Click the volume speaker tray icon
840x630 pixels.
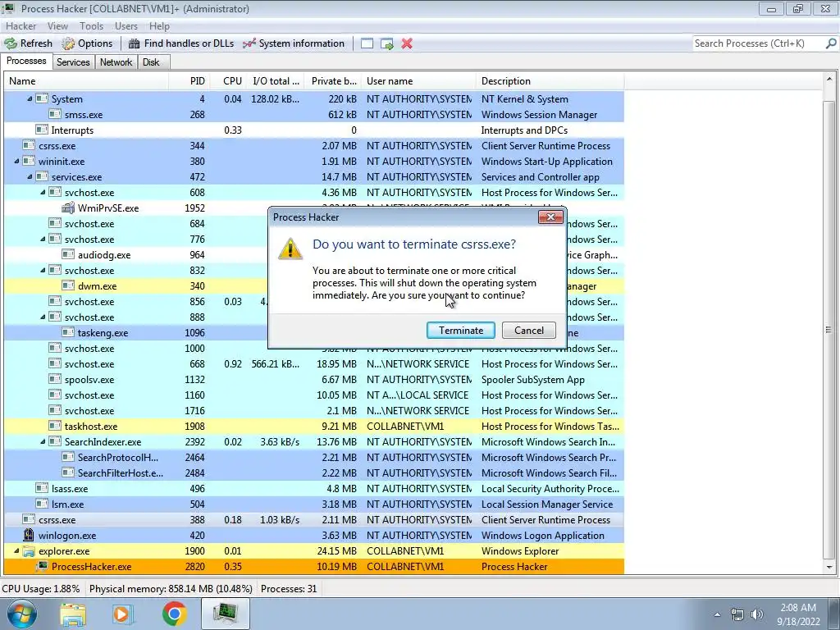tap(756, 614)
